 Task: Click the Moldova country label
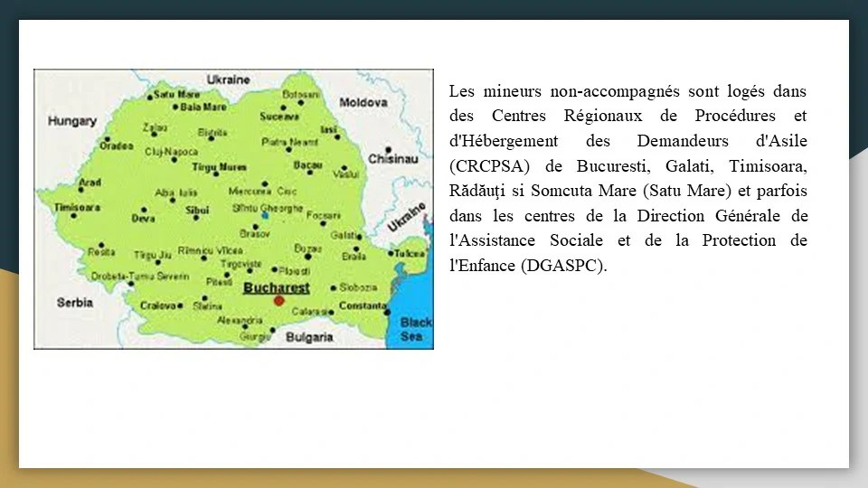click(363, 102)
